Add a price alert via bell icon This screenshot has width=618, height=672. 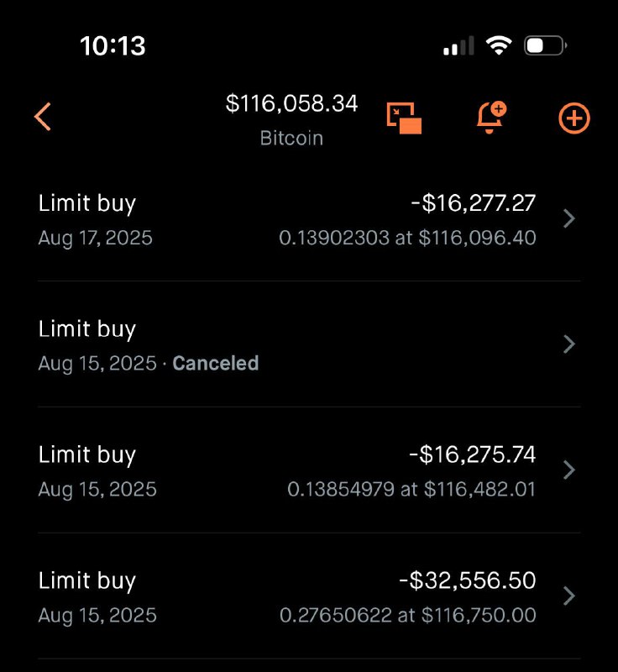491,118
